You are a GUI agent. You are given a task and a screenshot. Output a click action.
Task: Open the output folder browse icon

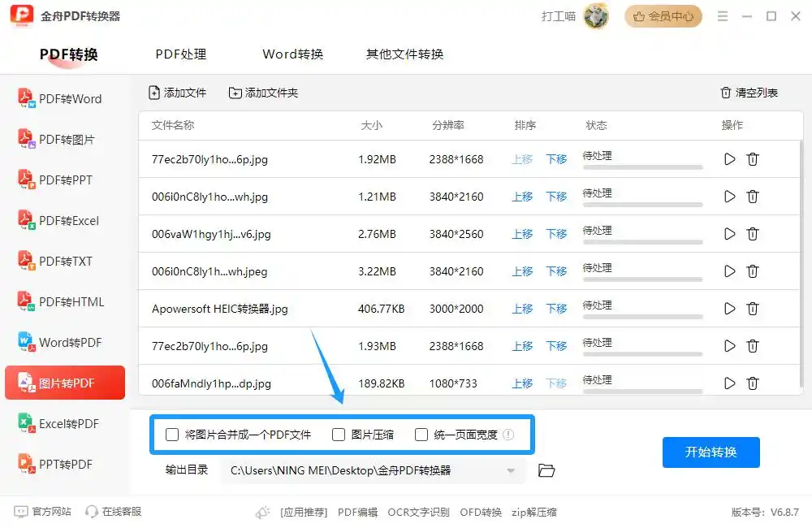click(546, 470)
